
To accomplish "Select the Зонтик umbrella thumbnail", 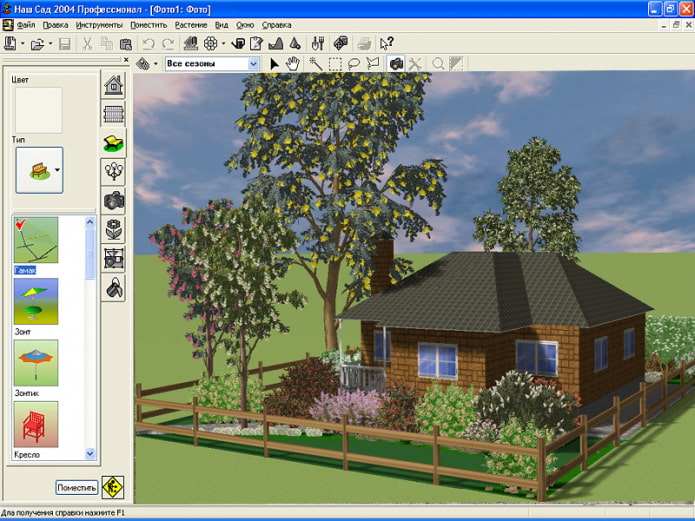I will tap(36, 363).
